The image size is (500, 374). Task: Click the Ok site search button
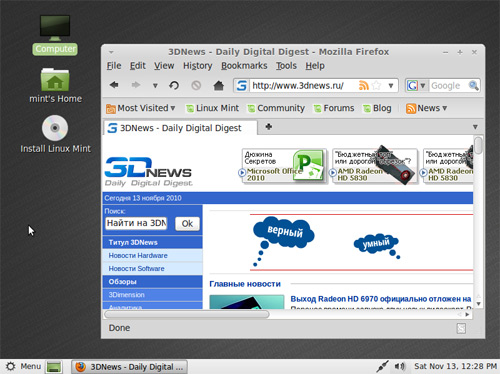coord(187,223)
